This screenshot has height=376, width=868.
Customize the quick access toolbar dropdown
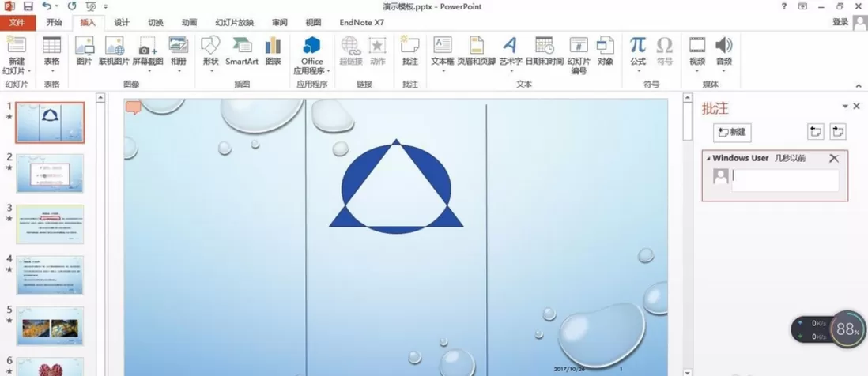coord(106,6)
